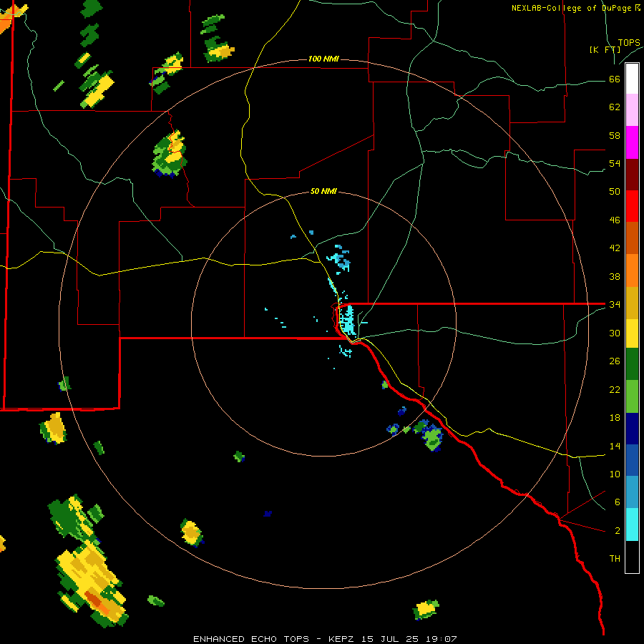Click the 50 NMI range ring label

pyautogui.click(x=323, y=191)
